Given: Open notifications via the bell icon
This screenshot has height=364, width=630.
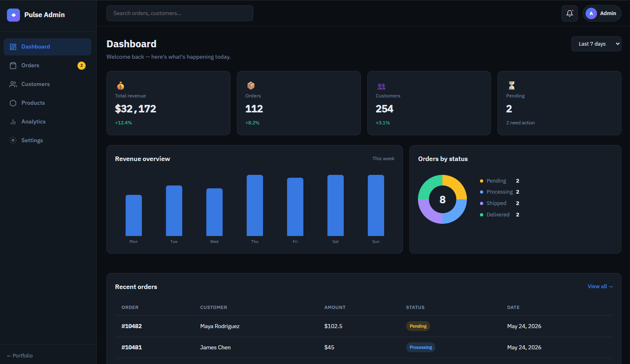Looking at the screenshot, I should pyautogui.click(x=570, y=13).
